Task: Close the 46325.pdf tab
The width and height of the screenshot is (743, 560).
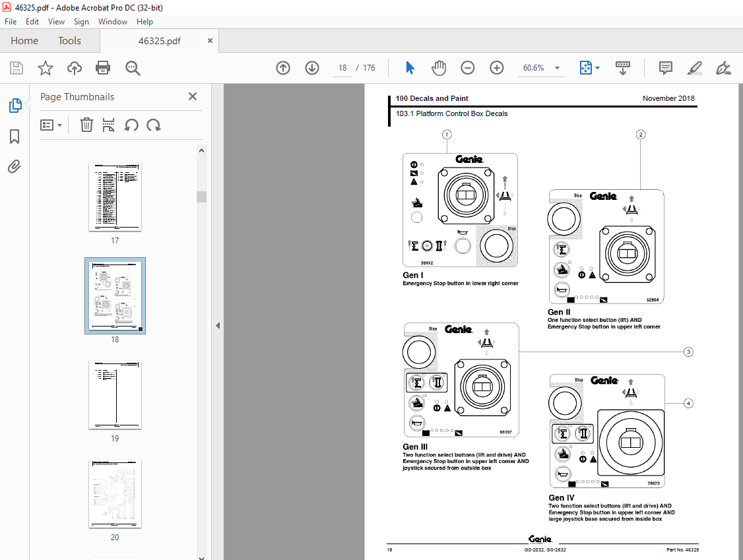Action: coord(210,41)
